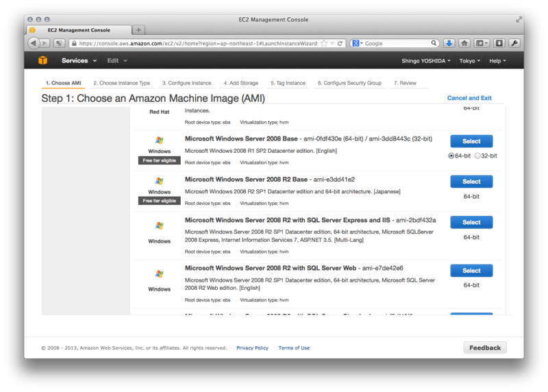
Task: Click the toolbar icon left of the wrench
Action: pos(499,43)
